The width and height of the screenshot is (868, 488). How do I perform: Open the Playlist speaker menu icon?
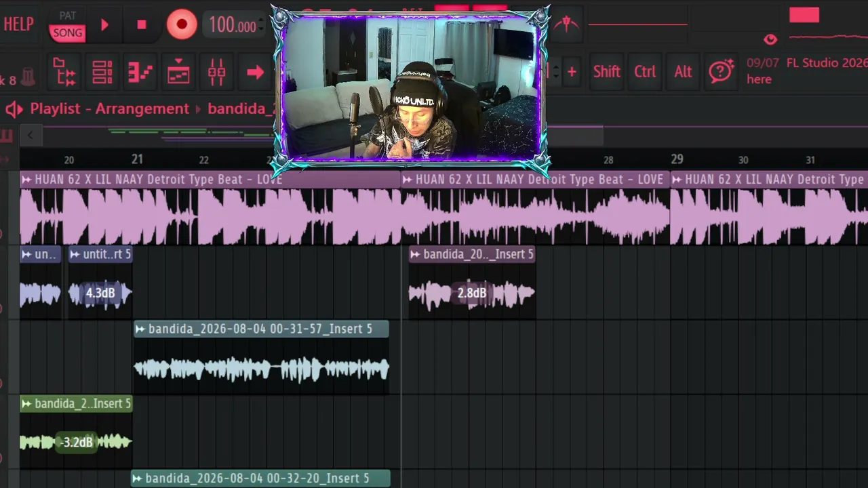coord(14,109)
